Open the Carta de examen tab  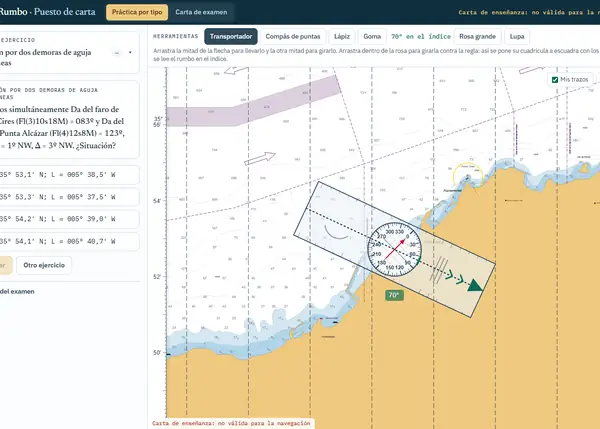tap(201, 12)
